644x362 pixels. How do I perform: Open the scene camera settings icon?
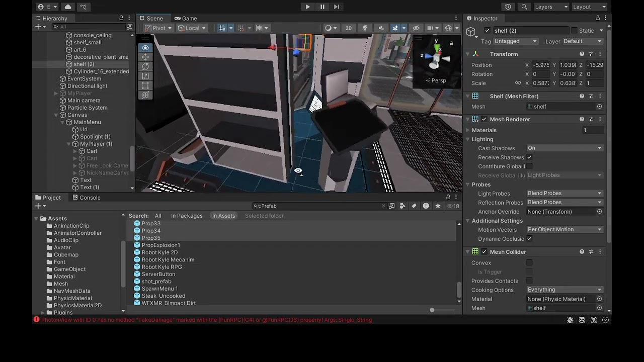430,28
